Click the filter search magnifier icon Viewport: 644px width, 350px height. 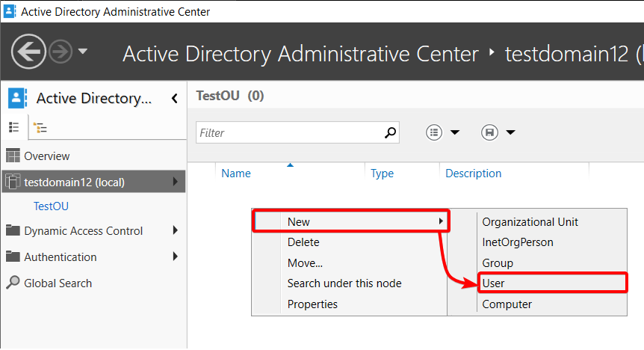point(390,132)
